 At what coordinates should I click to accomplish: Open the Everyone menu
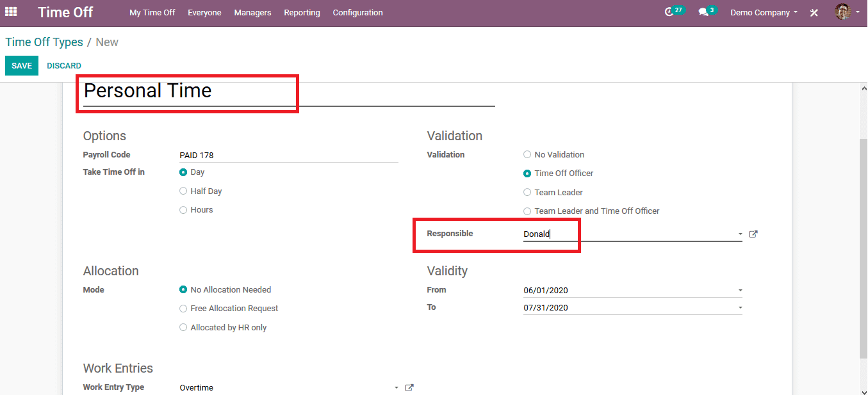[x=204, y=12]
